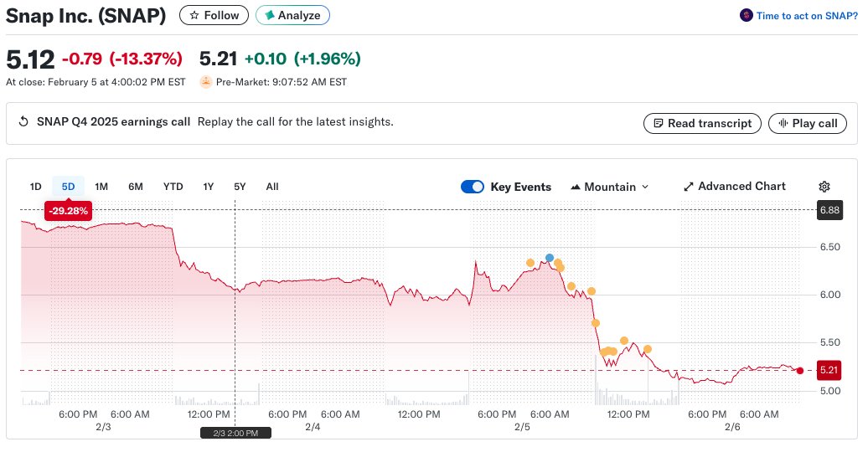Open the Analyze feature
868x452 pixels.
pos(292,16)
